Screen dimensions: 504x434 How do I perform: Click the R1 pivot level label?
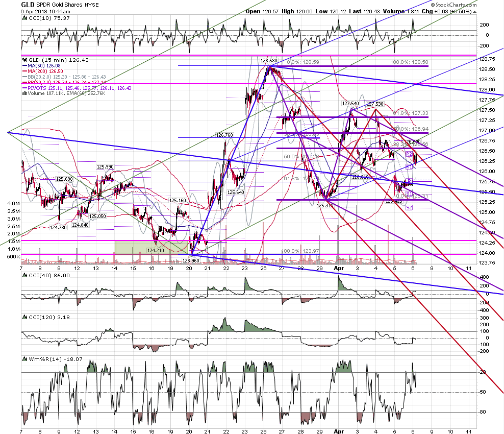click(409, 166)
